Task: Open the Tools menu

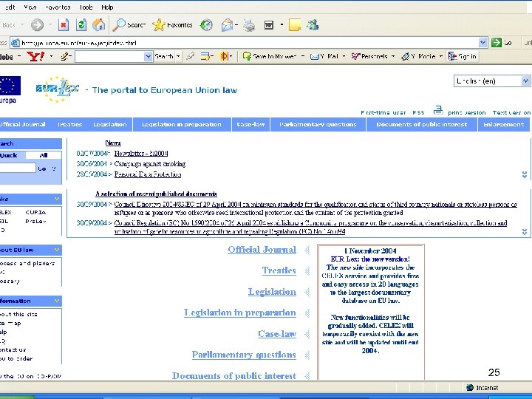Action: point(86,7)
